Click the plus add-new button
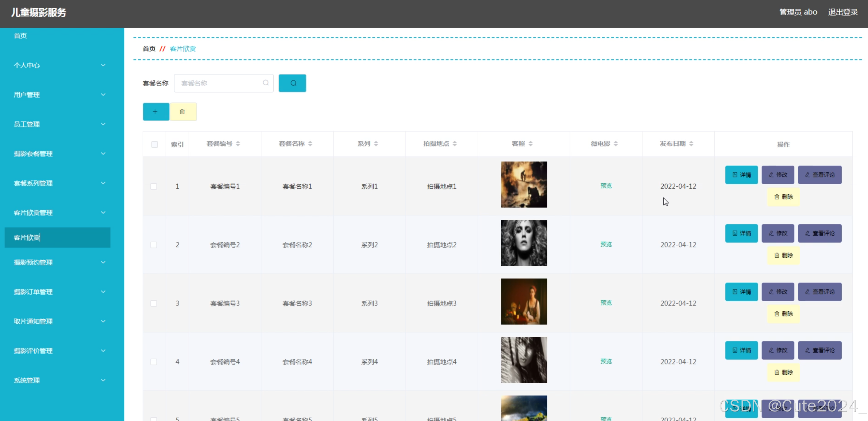Screen dimensions: 868x421 tap(156, 112)
